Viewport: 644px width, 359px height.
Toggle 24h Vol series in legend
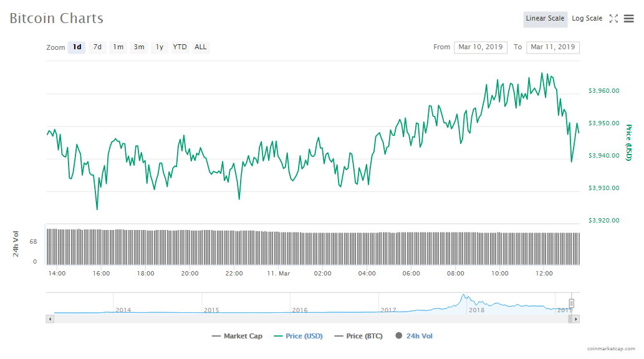pyautogui.click(x=414, y=337)
